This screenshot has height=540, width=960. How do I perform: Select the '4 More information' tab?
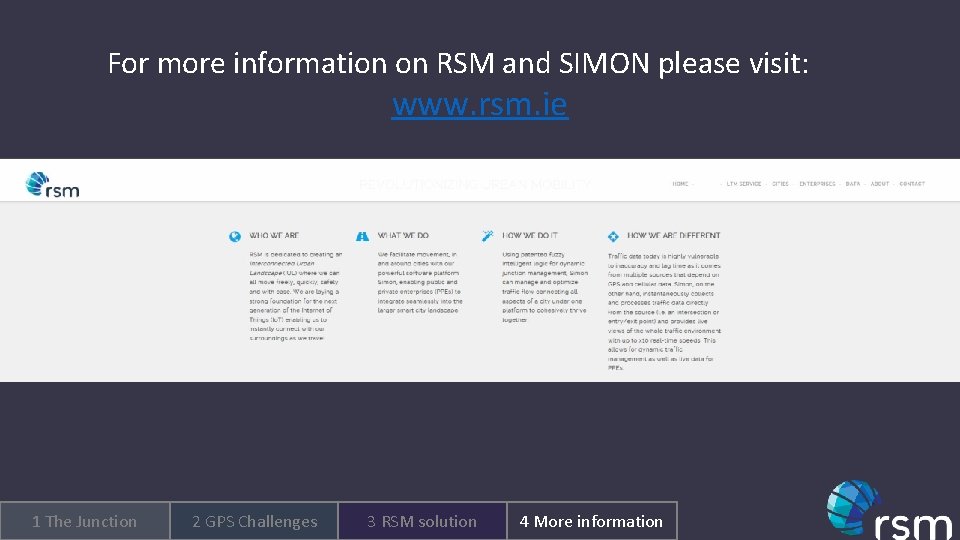click(592, 521)
